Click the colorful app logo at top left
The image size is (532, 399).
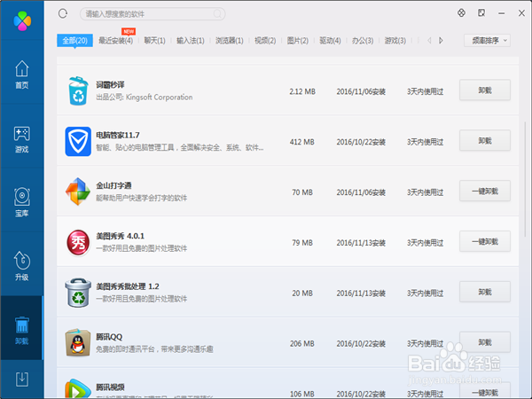tap(22, 20)
